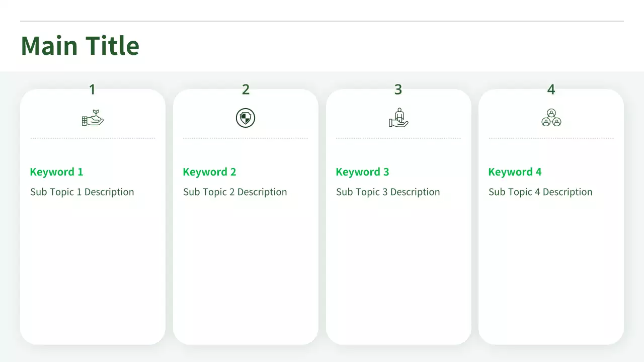Click the number 4 above fourth card
Image resolution: width=644 pixels, height=362 pixels.
click(551, 89)
